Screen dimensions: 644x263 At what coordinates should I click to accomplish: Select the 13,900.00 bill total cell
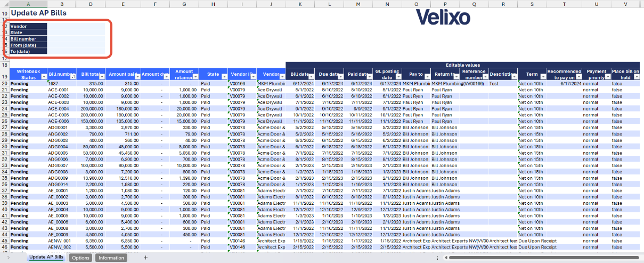[x=91, y=178]
